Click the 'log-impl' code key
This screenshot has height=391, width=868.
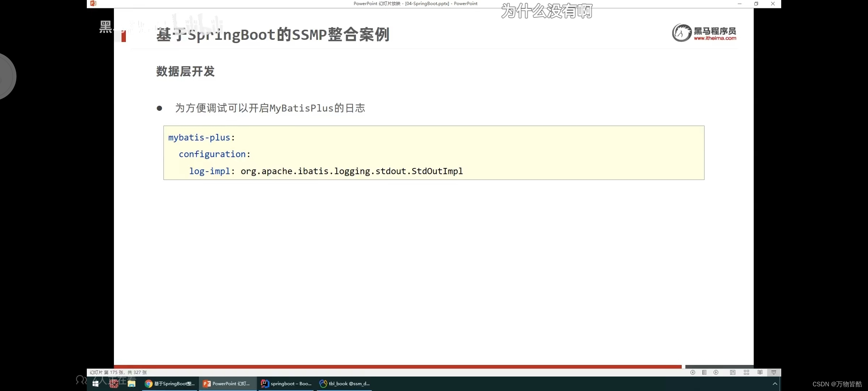[x=210, y=171]
